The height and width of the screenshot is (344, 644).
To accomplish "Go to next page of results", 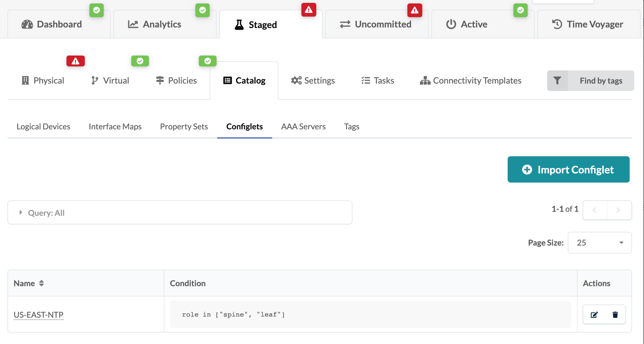I will tap(619, 210).
